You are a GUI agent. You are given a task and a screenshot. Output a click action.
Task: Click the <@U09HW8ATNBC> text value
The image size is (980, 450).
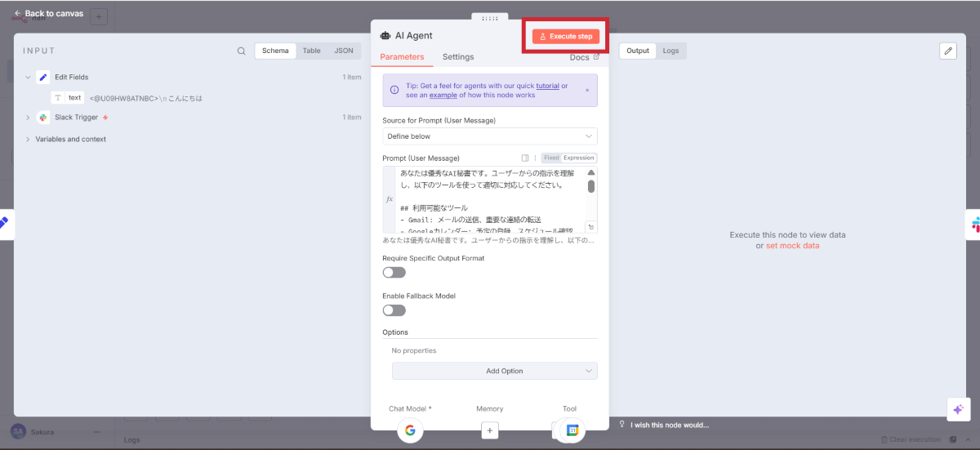point(122,98)
